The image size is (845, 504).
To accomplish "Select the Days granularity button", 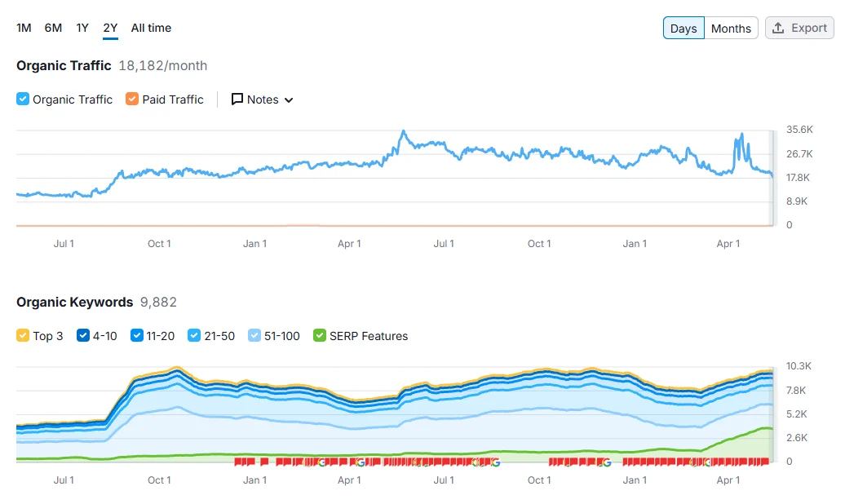I will pos(684,28).
